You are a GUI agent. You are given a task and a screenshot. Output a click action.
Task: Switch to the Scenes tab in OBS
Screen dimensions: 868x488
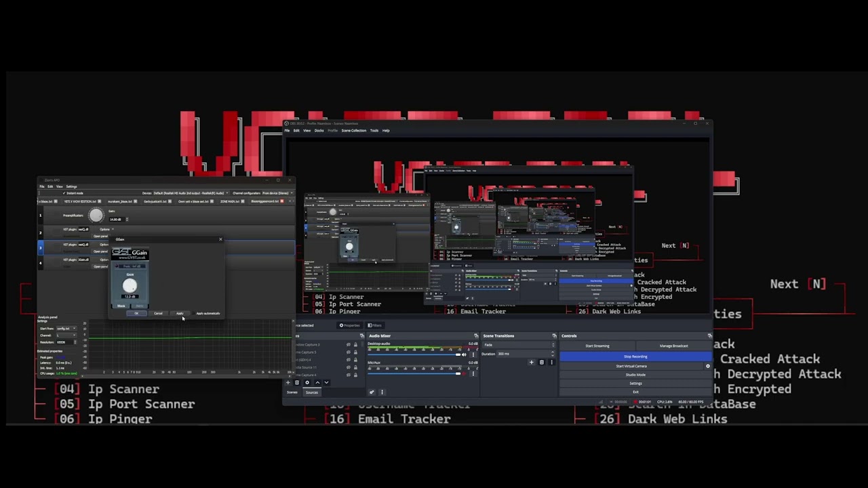[x=292, y=392]
